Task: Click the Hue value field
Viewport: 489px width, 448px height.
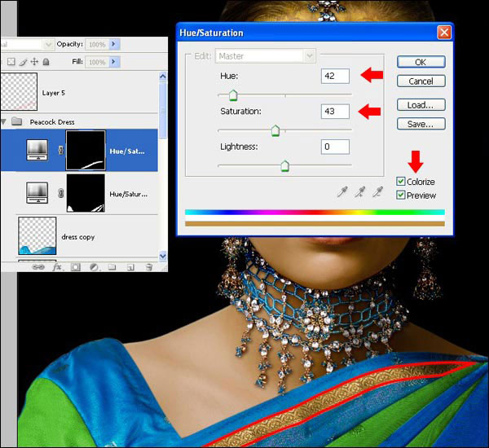Action: pos(335,76)
